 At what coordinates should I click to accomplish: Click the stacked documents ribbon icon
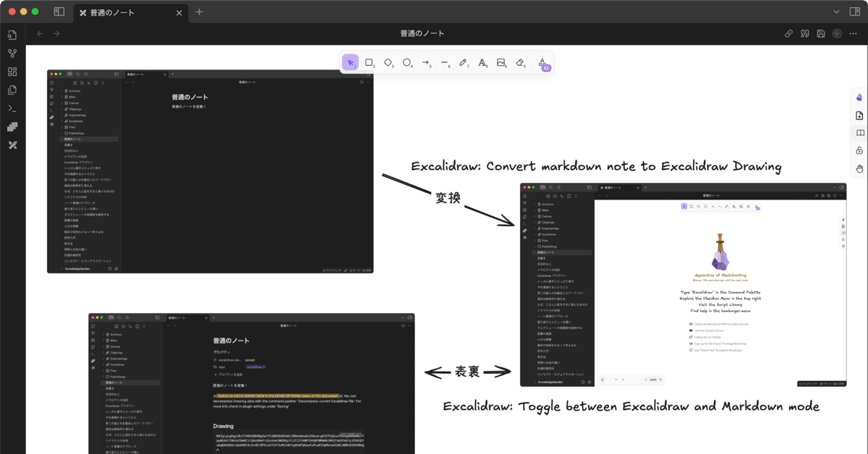[12, 90]
